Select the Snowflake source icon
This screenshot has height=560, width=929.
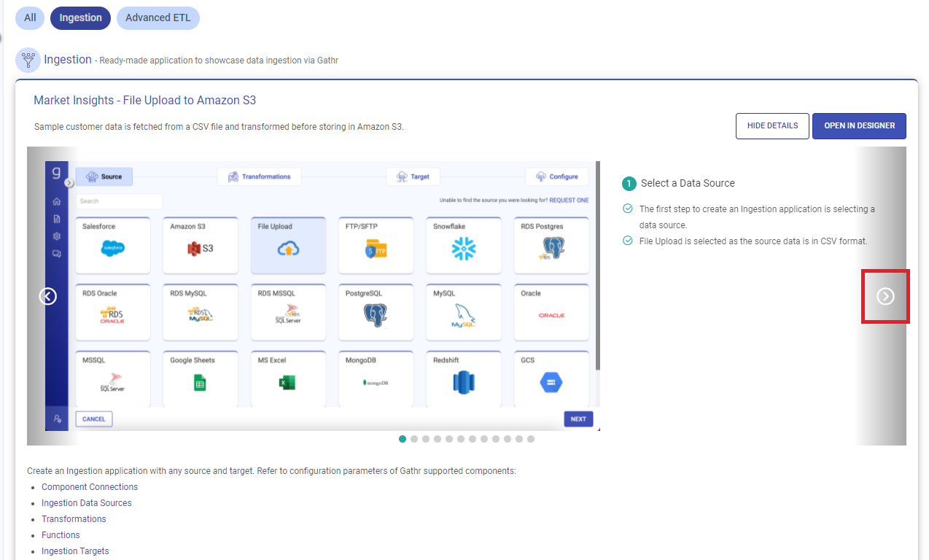point(463,249)
